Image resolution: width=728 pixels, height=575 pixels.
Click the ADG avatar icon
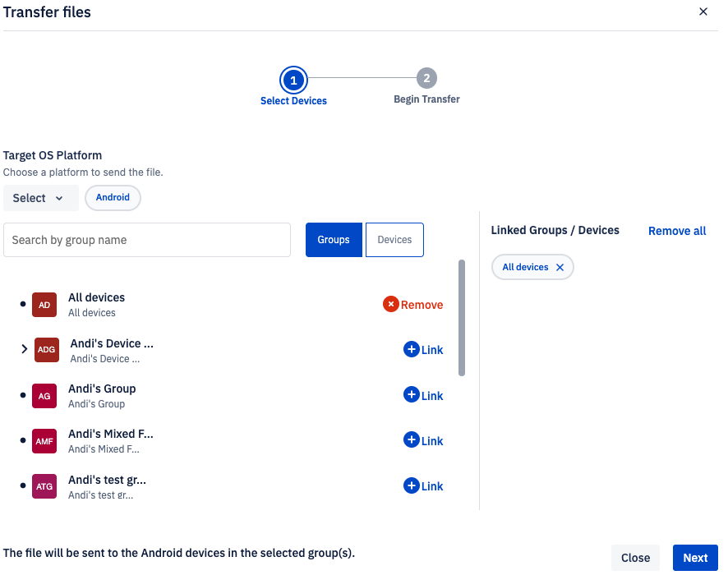47,350
